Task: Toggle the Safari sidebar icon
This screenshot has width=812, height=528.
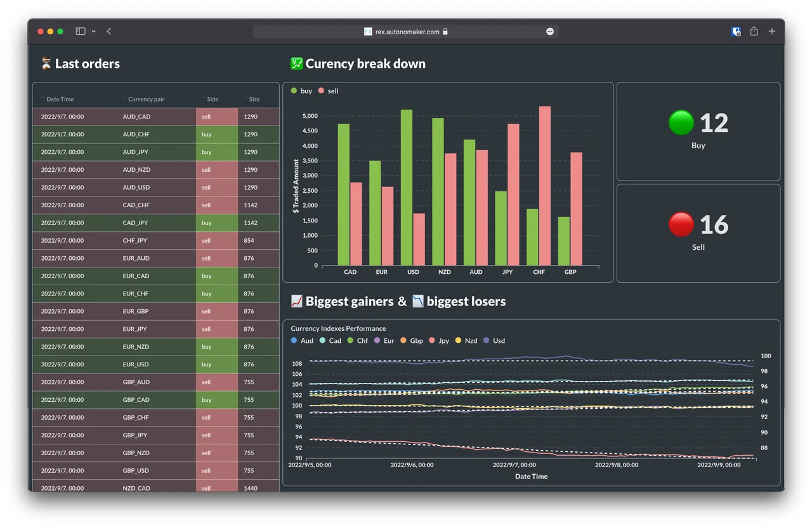Action: tap(81, 31)
